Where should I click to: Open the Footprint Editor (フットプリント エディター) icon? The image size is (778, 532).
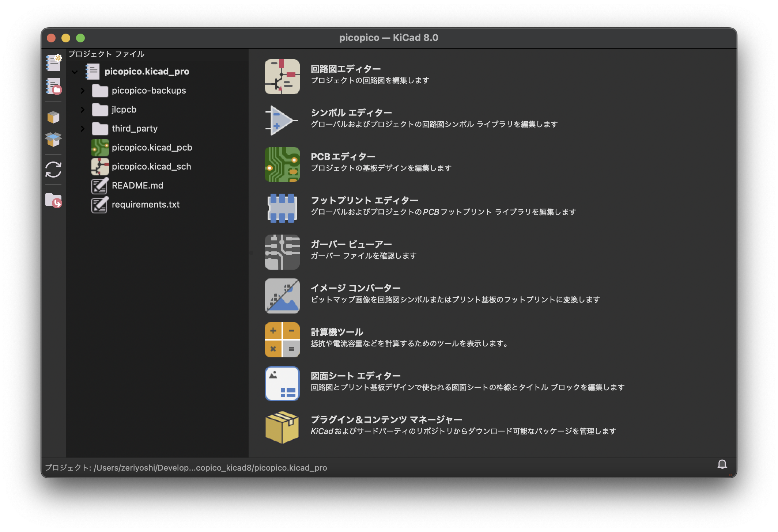pos(282,208)
